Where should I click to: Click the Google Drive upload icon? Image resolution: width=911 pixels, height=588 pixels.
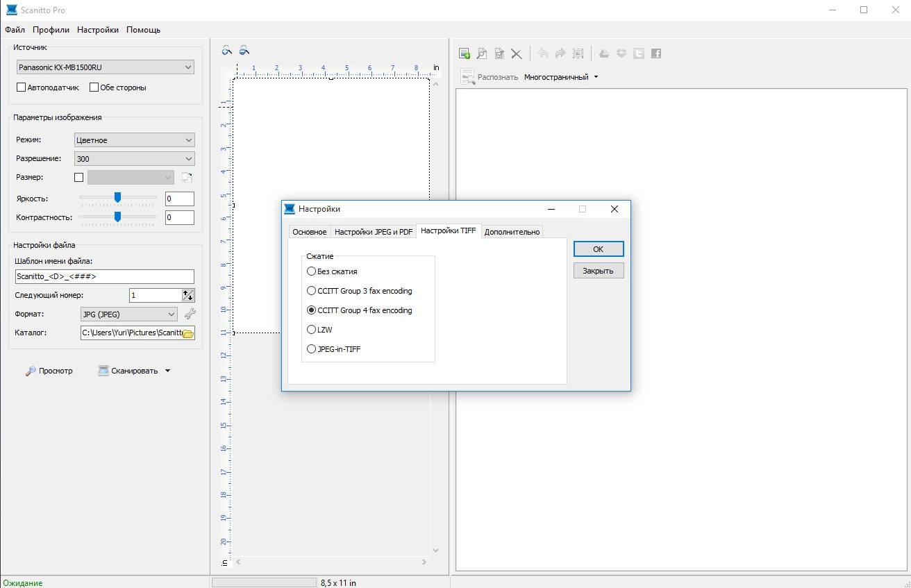(604, 53)
